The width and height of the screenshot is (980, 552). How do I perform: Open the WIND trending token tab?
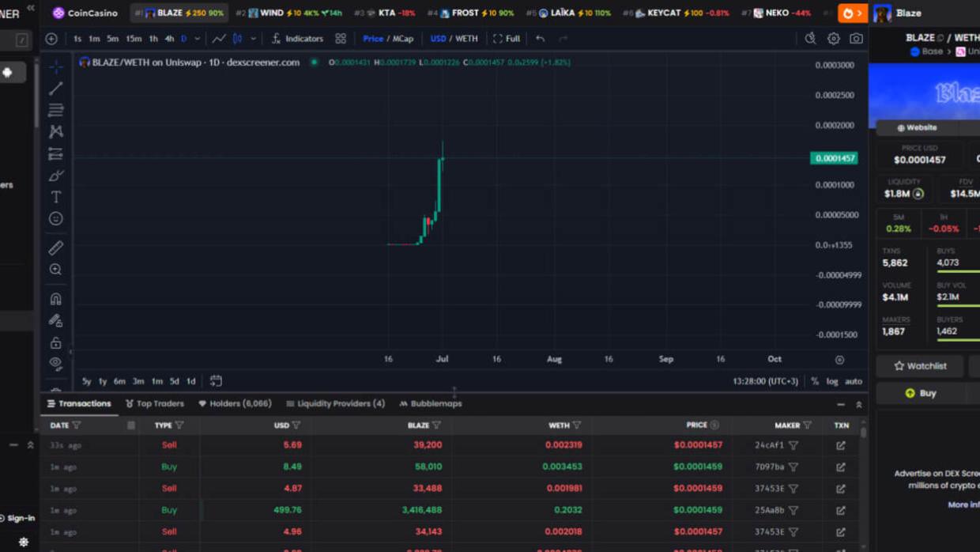[x=288, y=13]
